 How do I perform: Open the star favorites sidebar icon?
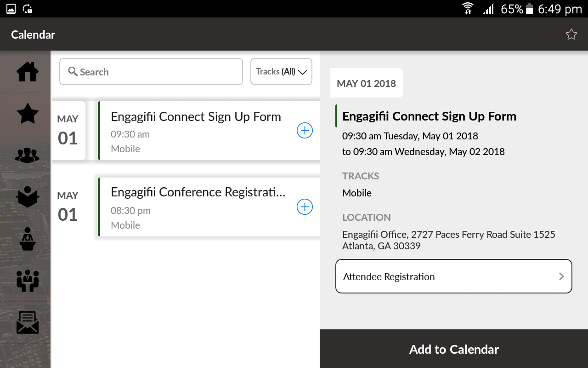tap(28, 113)
